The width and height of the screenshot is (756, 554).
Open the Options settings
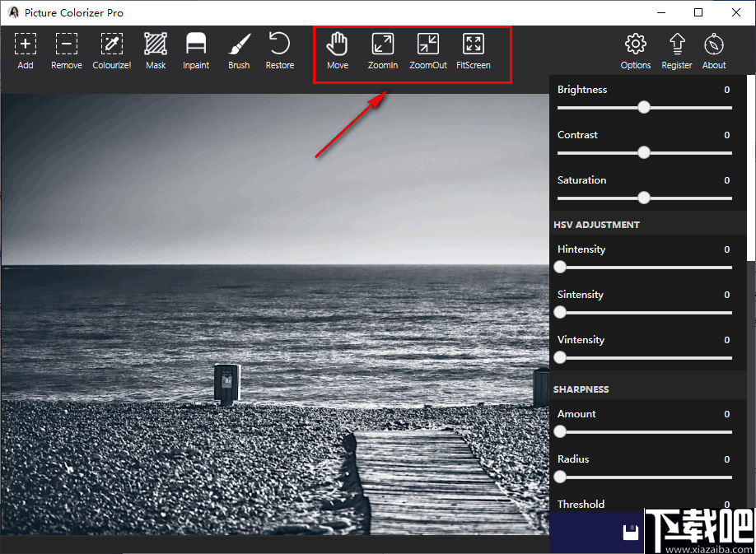click(635, 49)
